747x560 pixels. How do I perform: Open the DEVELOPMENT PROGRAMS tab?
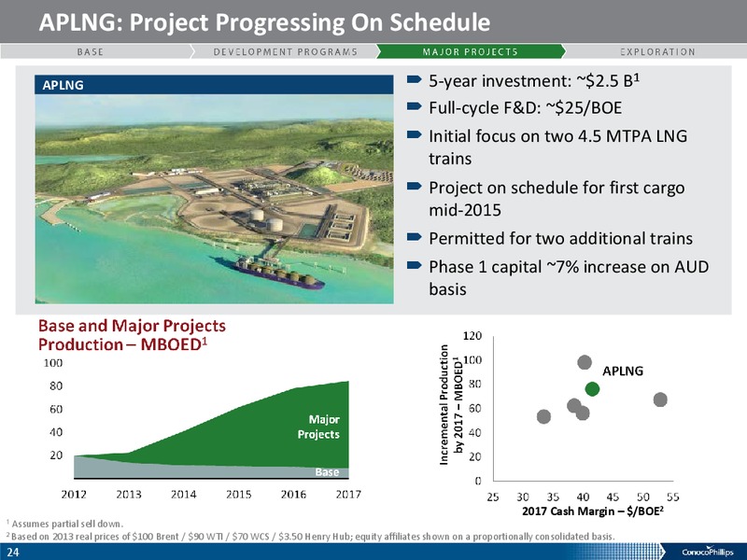tap(285, 51)
